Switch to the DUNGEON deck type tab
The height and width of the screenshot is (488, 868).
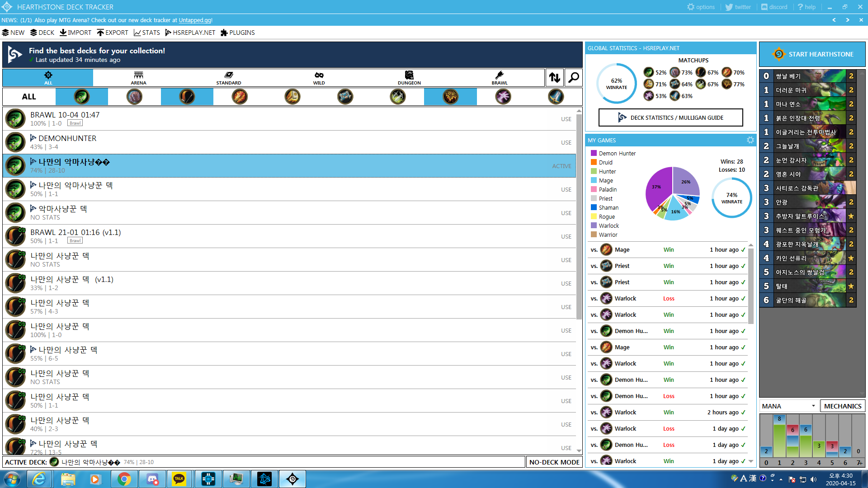pos(409,78)
